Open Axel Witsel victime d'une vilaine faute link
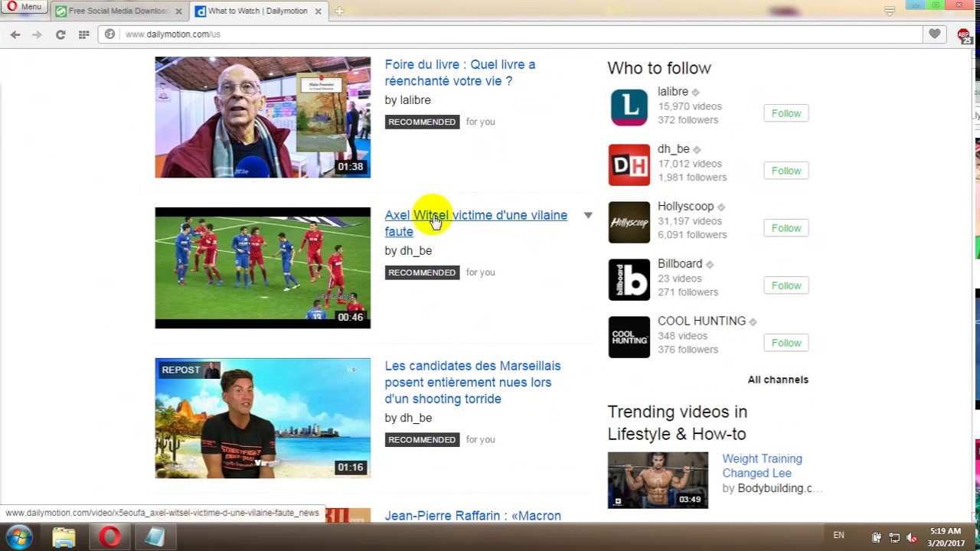 click(475, 223)
